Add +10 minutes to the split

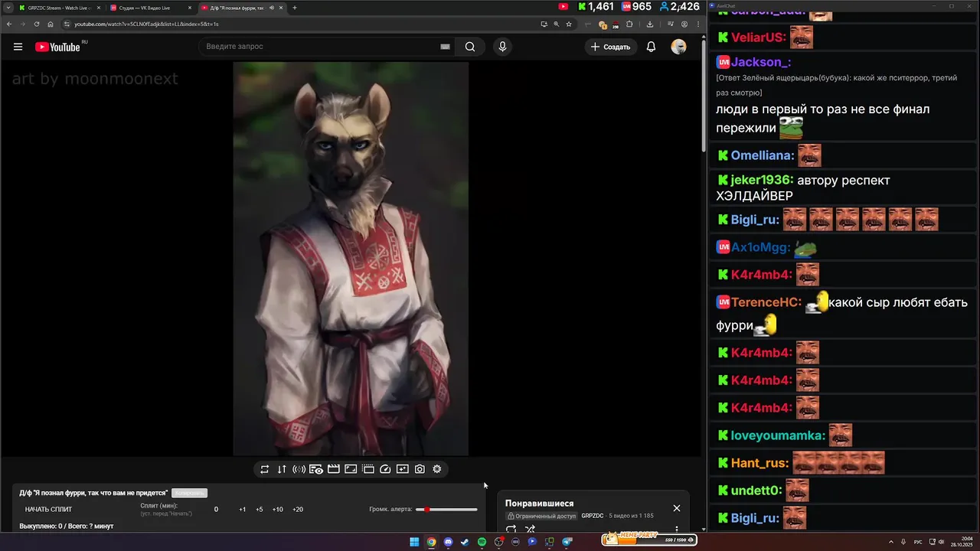[x=278, y=510]
